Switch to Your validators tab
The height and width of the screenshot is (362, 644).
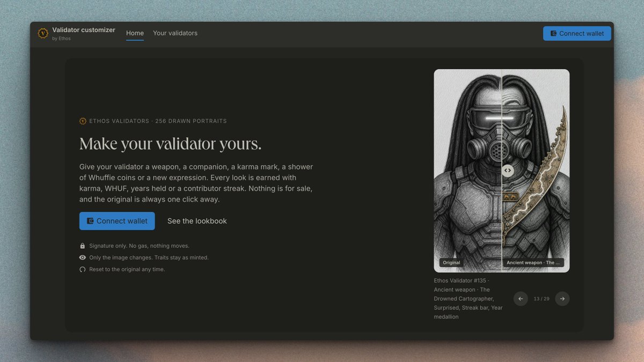(x=175, y=33)
